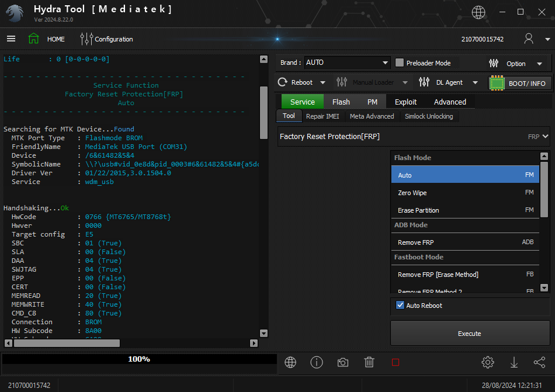Image resolution: width=555 pixels, height=392 pixels.
Task: Click the log scroll down arrow
Action: point(263,333)
